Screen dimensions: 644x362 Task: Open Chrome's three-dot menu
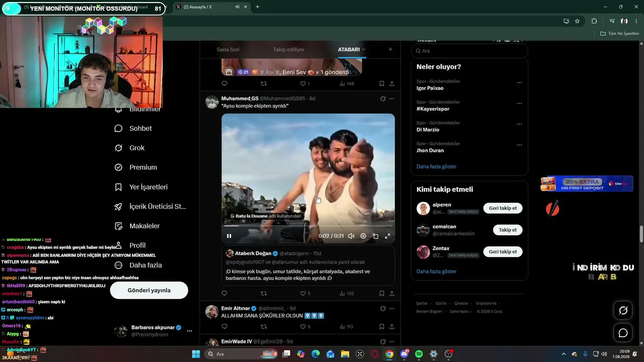coord(636,21)
